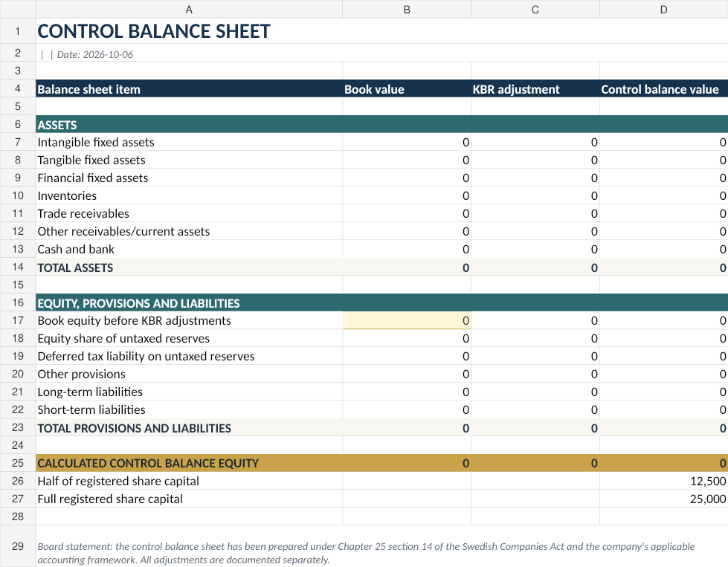The image size is (728, 567).
Task: Click Book value cell for Long-term liabilities
Action: tap(407, 392)
